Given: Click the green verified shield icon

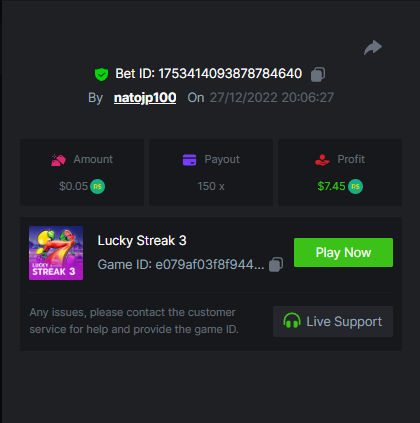Looking at the screenshot, I should click(101, 74).
